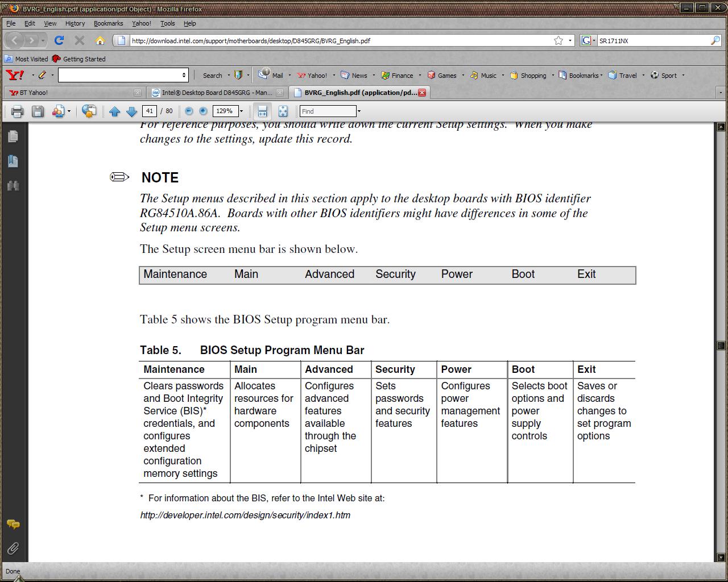Open the Comments panel in the sidebar
The image size is (728, 582).
(13, 524)
